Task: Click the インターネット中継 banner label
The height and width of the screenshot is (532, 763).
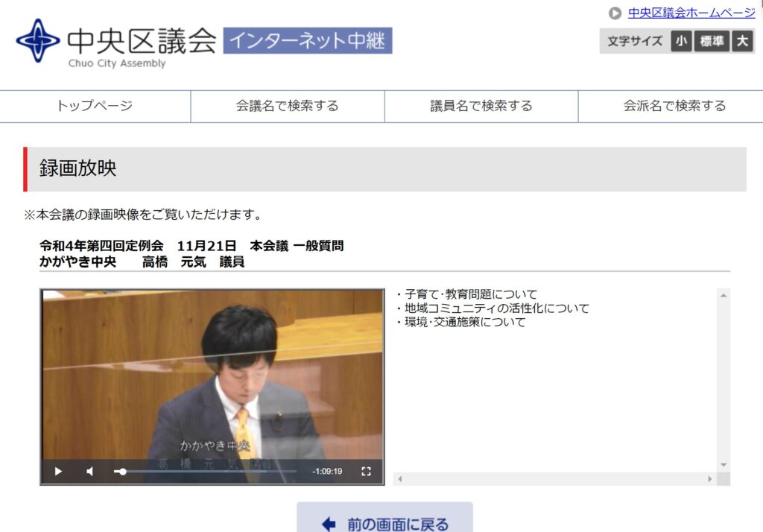Action: [308, 40]
